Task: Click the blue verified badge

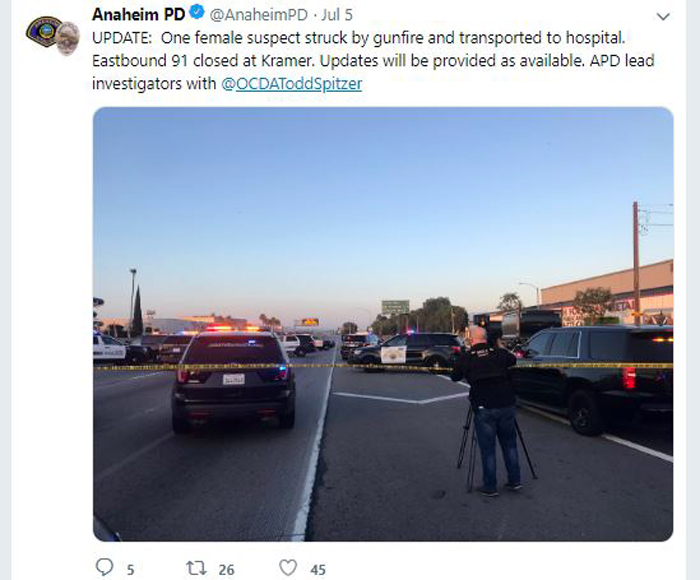Action: [x=196, y=13]
